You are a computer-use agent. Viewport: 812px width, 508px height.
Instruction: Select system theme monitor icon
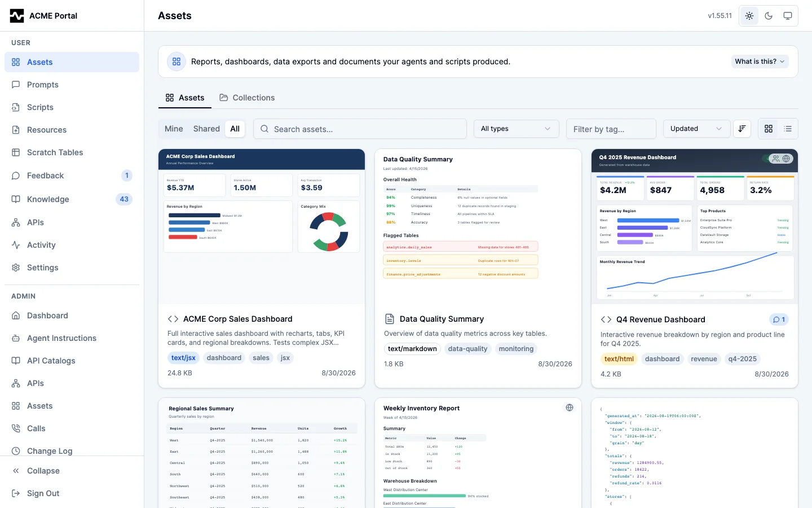pos(788,16)
